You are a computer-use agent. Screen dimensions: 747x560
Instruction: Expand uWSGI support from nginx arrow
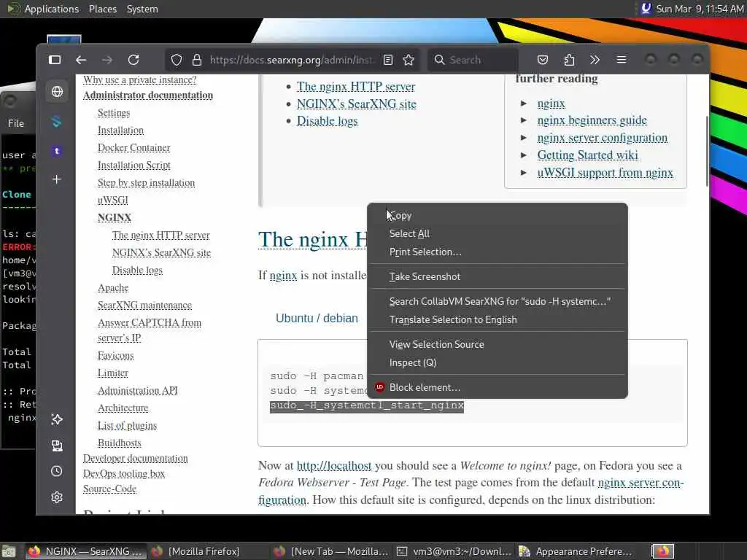pyautogui.click(x=524, y=172)
